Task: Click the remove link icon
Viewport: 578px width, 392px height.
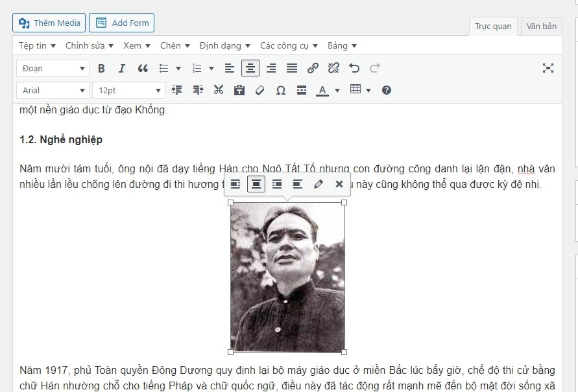Action: coord(333,68)
